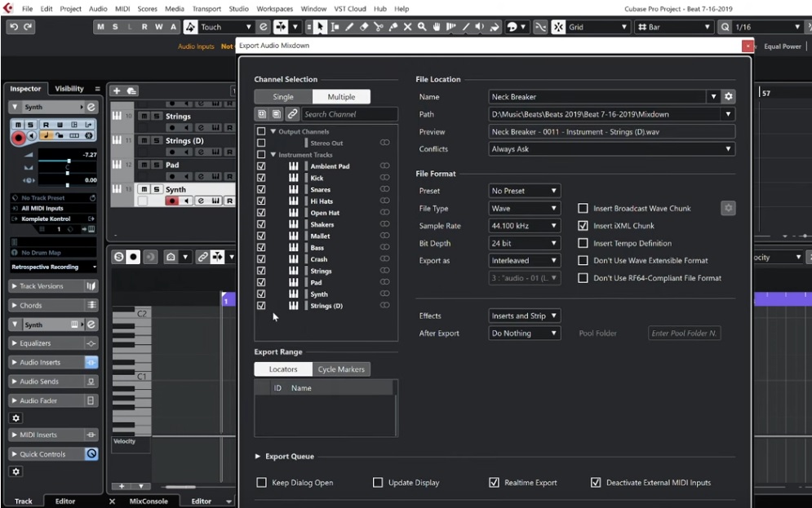Click the record enable button in Synth inspector
This screenshot has height=508, width=812.
[18, 138]
